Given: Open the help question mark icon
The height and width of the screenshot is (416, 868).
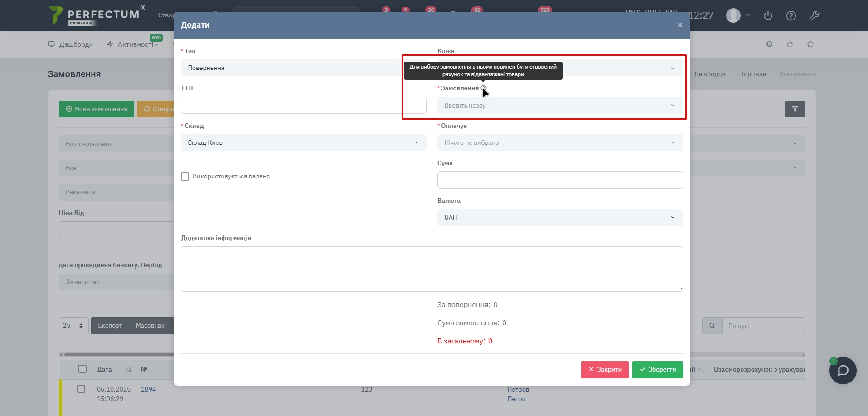Looking at the screenshot, I should [791, 16].
